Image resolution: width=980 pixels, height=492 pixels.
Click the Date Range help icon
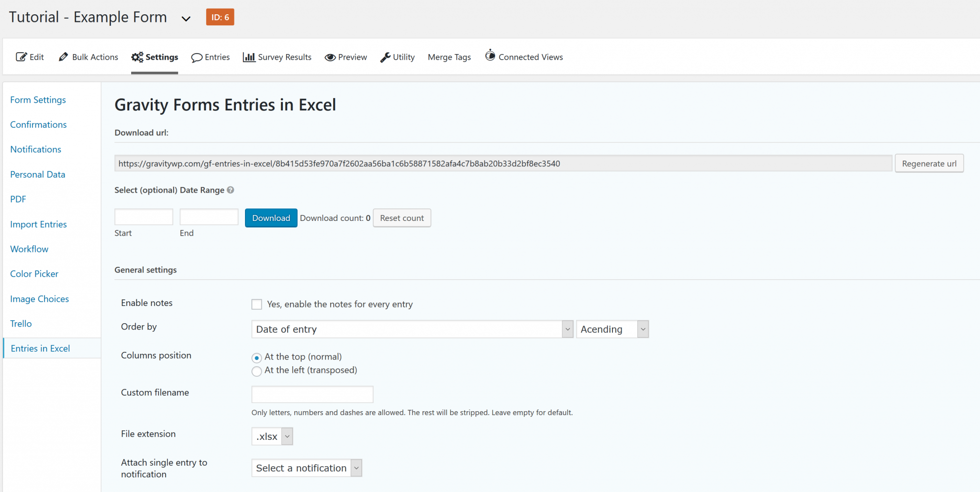(x=231, y=190)
